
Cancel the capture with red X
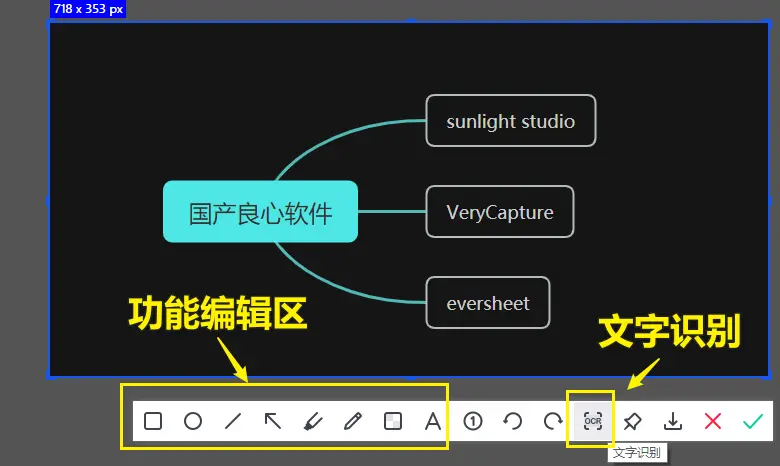(x=713, y=421)
